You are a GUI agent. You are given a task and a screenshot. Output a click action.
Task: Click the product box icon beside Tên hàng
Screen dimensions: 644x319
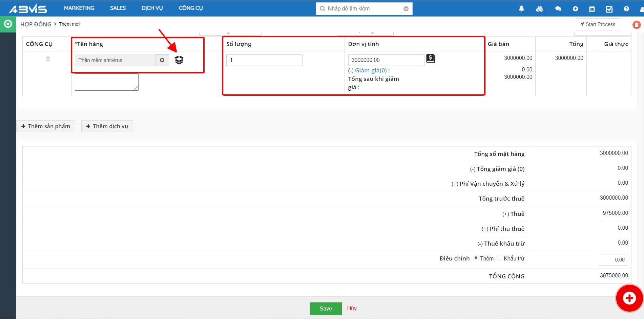coord(179,60)
